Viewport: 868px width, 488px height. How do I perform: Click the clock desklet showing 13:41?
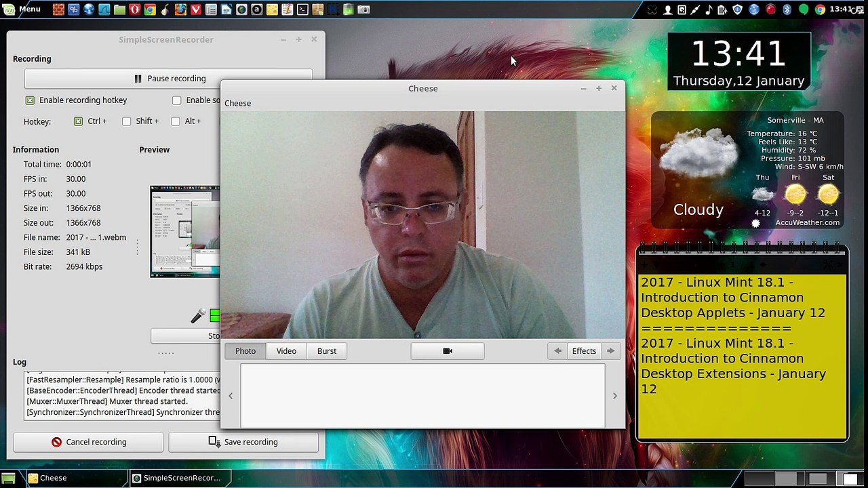point(738,62)
